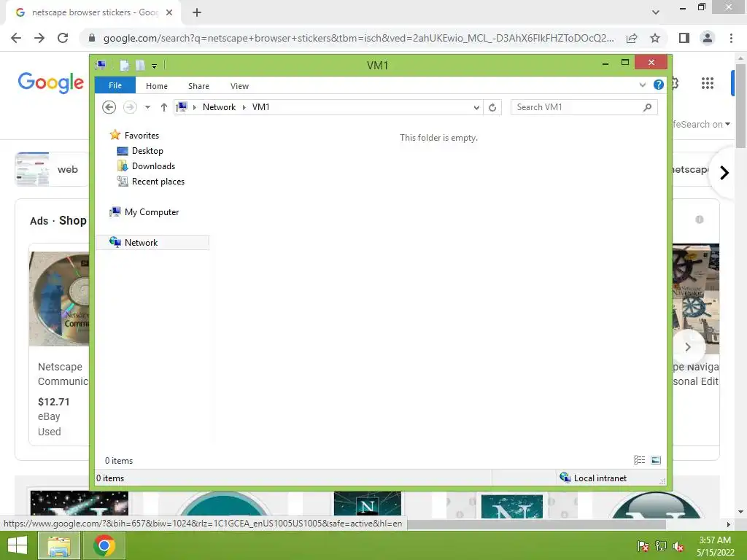Screen dimensions: 747x560
Task: Reload the Chrome page
Action: [63, 38]
